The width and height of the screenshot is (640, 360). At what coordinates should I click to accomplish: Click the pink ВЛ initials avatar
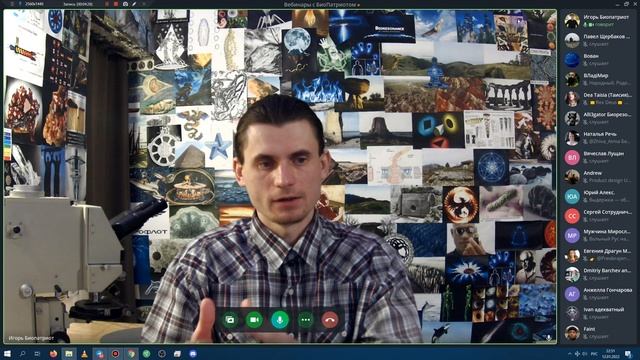coord(572,157)
